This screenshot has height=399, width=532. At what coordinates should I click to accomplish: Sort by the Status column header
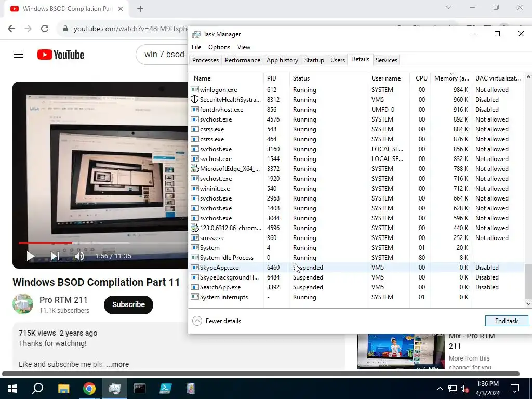[329, 78]
